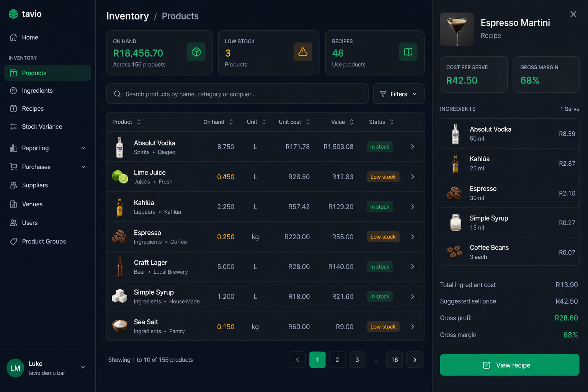The image size is (588, 392).
Task: Select Absolut Vodka ingredient in recipe panel
Action: tap(510, 134)
